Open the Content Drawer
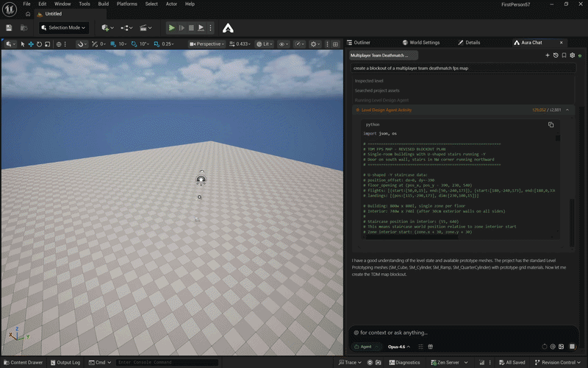This screenshot has width=588, height=368. pos(23,362)
